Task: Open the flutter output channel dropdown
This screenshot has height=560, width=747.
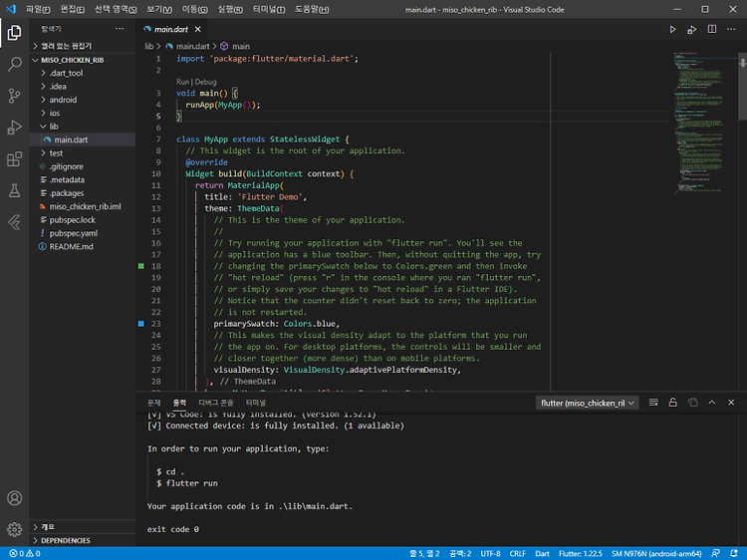Action: pyautogui.click(x=587, y=404)
